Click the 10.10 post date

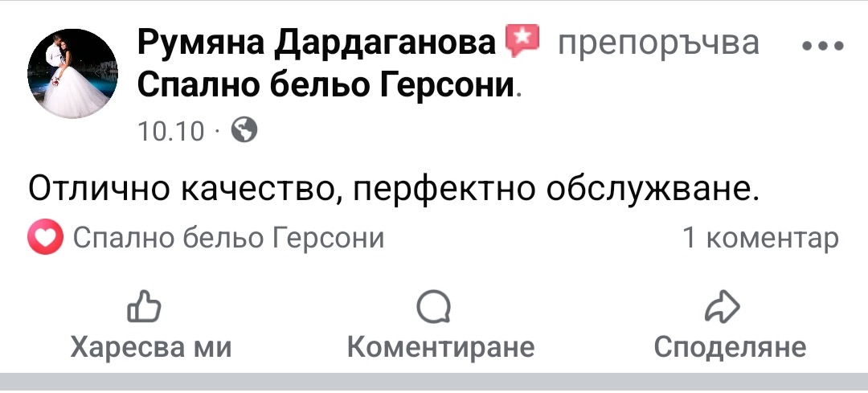172,129
